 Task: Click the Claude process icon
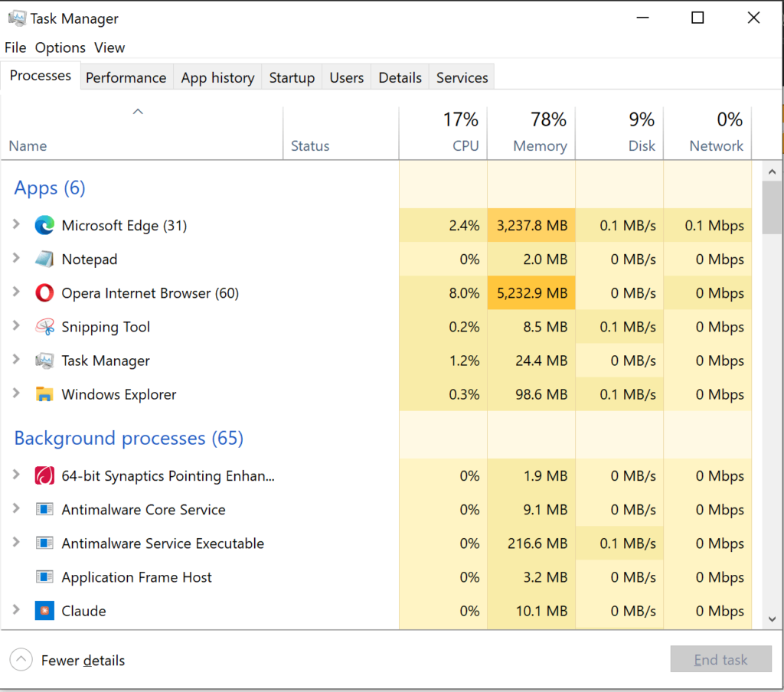coord(44,611)
